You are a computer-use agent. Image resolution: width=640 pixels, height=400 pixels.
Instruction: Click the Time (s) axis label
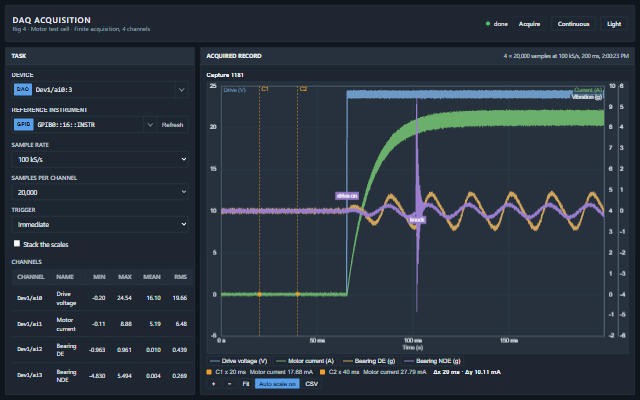(x=413, y=347)
